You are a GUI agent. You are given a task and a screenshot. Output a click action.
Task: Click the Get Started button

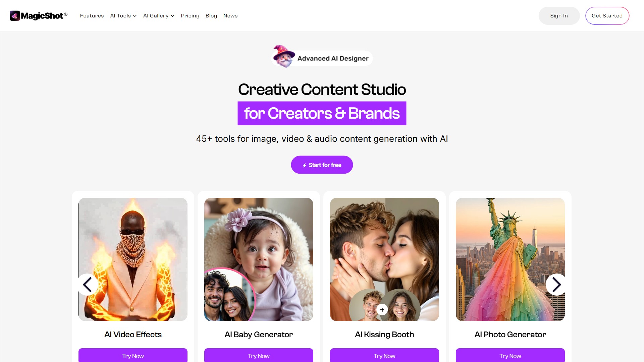tap(607, 16)
